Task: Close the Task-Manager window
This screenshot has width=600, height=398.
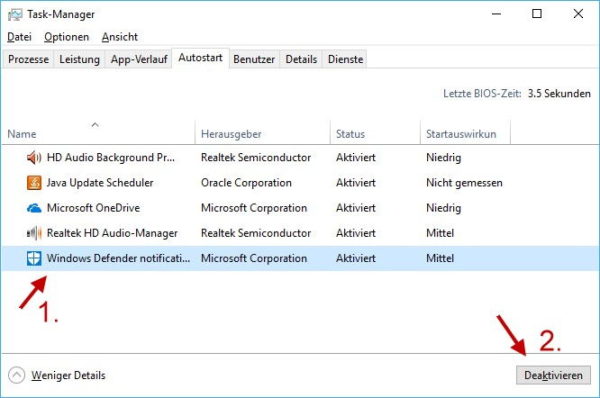Action: (x=578, y=14)
